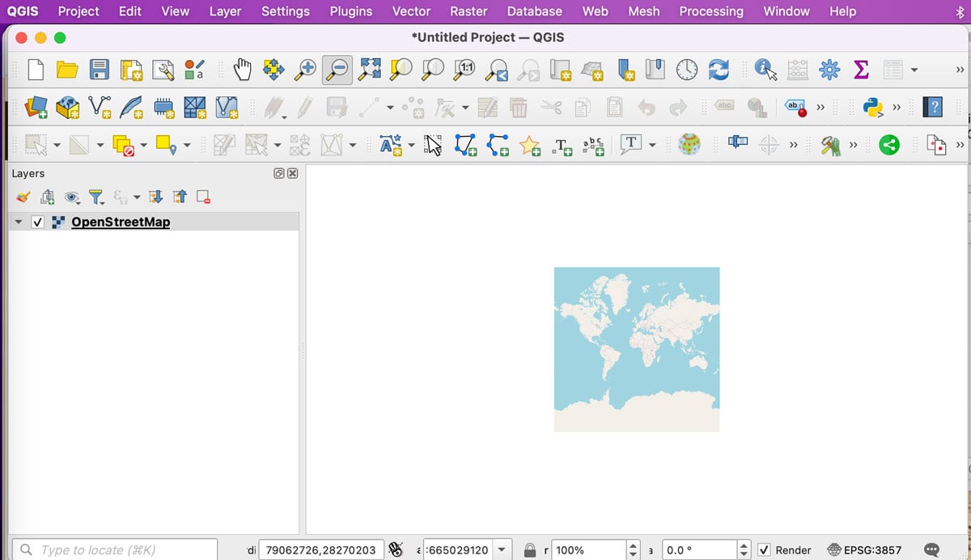Open the Project menu

[78, 11]
